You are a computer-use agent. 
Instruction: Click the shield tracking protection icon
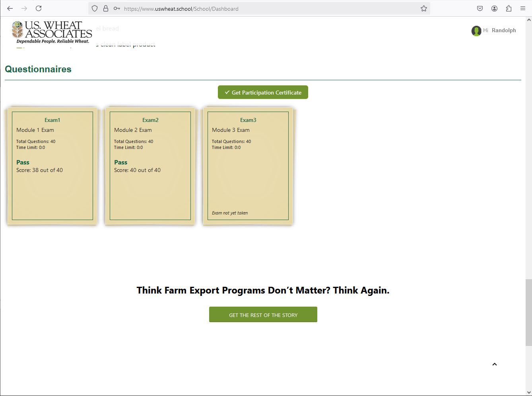(95, 8)
